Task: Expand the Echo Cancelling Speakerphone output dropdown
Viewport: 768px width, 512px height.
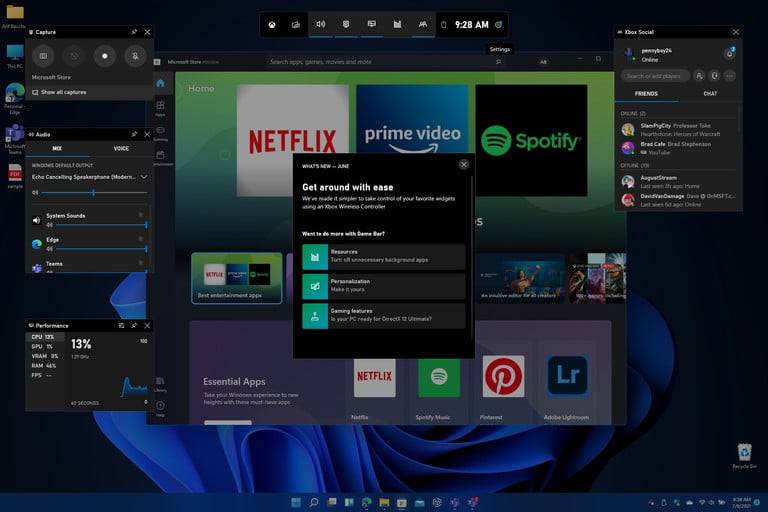Action: [x=144, y=176]
